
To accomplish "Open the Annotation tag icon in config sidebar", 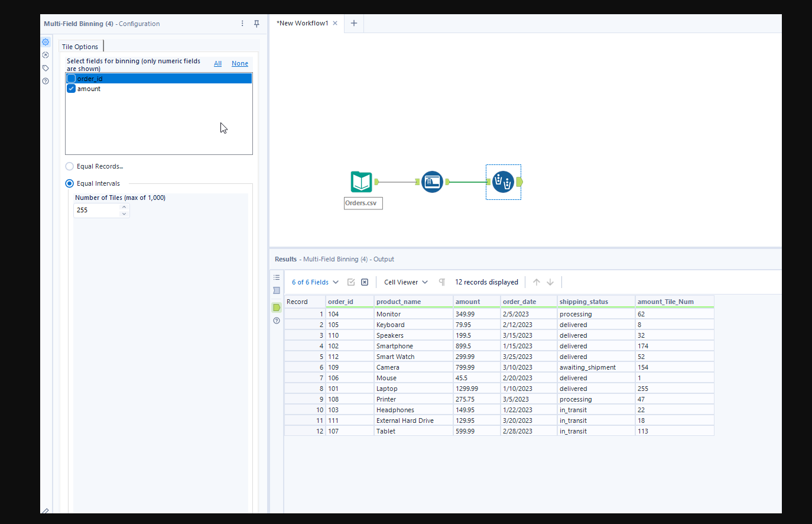I will pos(46,68).
